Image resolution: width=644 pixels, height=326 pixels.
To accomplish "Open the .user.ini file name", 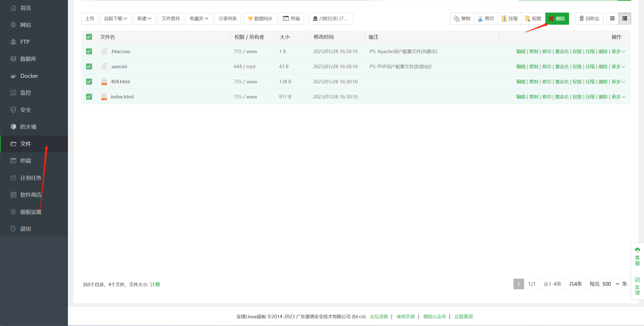I will pyautogui.click(x=119, y=67).
